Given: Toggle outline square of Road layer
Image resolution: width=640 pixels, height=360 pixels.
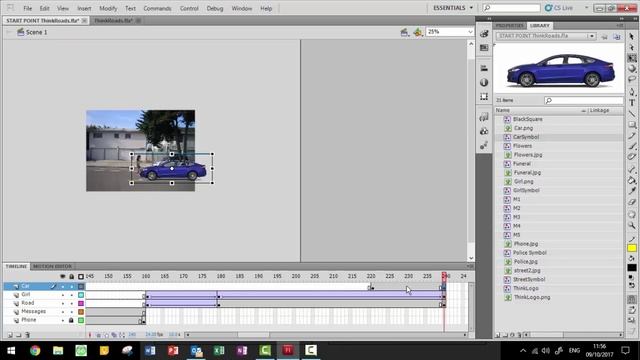Looking at the screenshot, I should (x=81, y=304).
